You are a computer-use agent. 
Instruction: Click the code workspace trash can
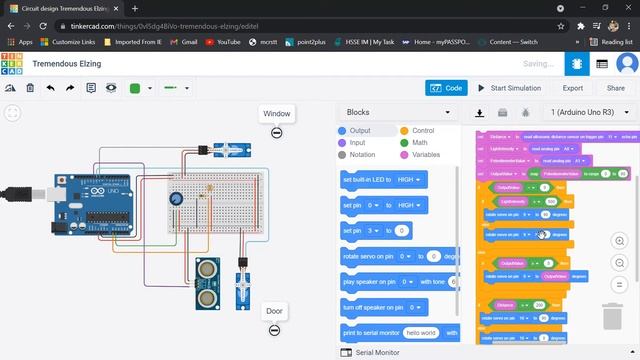pos(613,316)
